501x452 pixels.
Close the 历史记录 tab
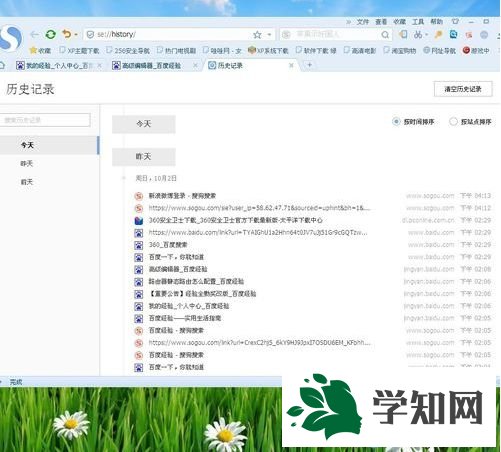(291, 65)
